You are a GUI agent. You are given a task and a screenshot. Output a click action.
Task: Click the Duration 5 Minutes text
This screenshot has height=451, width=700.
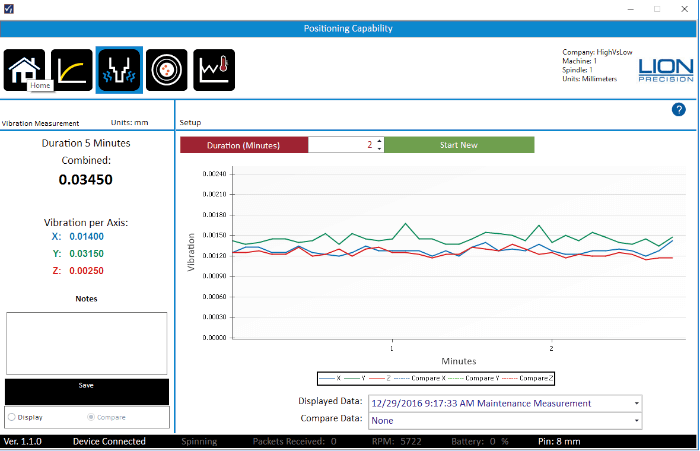click(86, 143)
